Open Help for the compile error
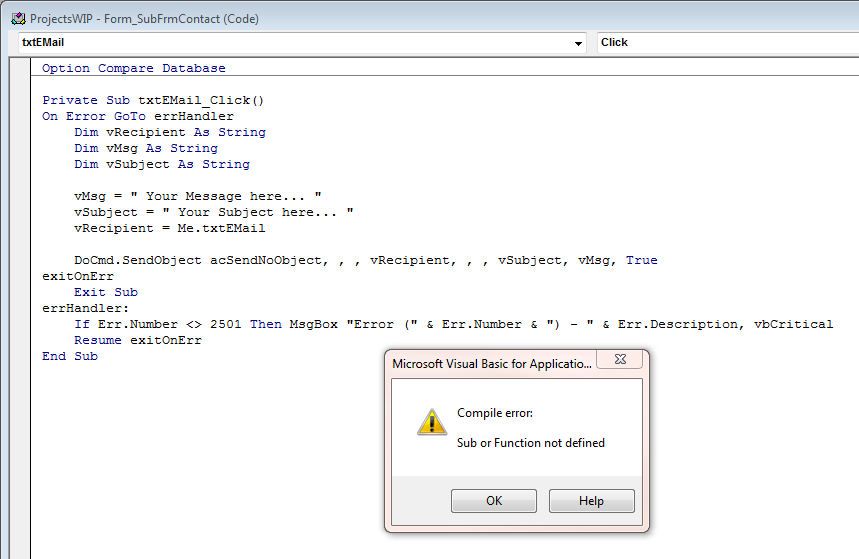 point(592,501)
